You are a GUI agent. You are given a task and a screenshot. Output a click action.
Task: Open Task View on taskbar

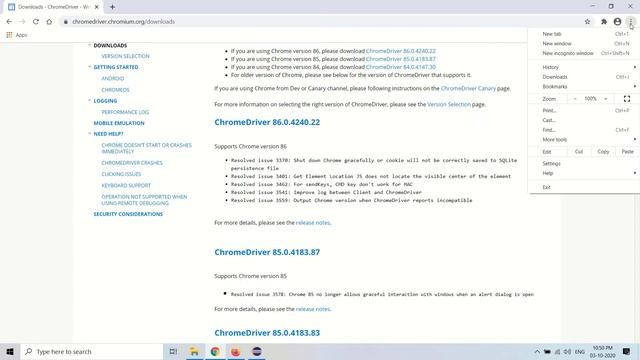[x=173, y=351]
